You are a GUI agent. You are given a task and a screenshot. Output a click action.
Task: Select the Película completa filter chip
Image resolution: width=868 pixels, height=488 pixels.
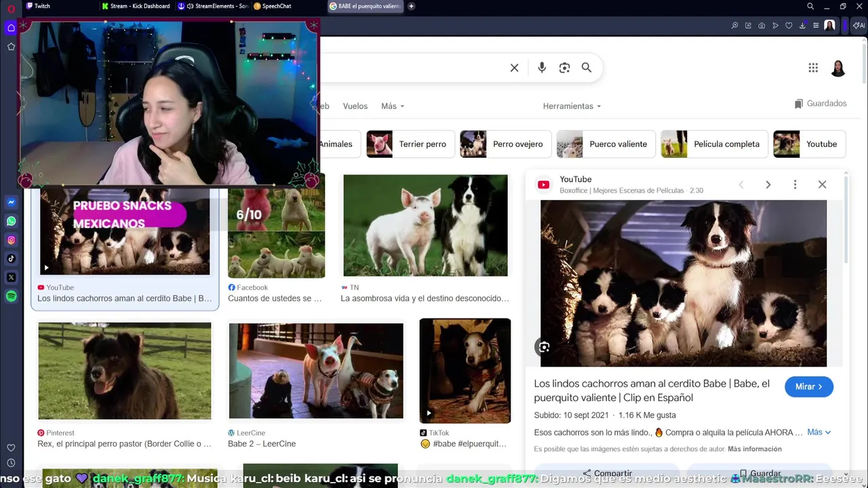[x=714, y=144]
